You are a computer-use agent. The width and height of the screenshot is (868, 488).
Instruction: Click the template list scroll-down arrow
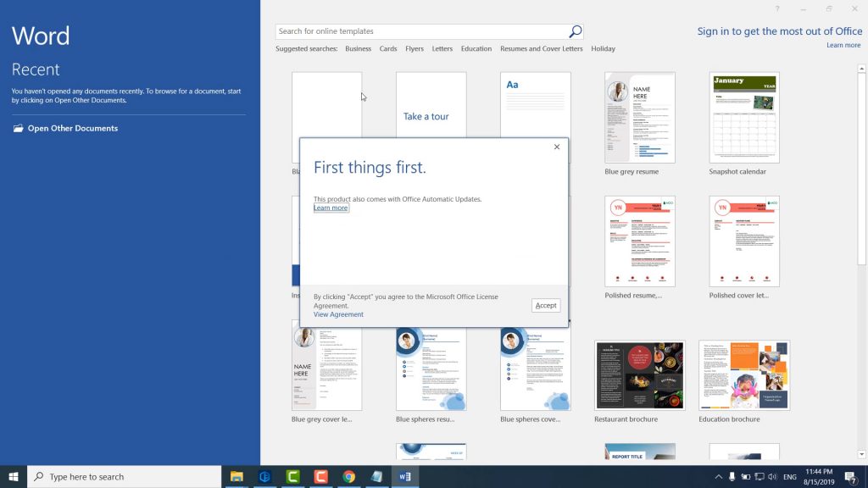[861, 455]
